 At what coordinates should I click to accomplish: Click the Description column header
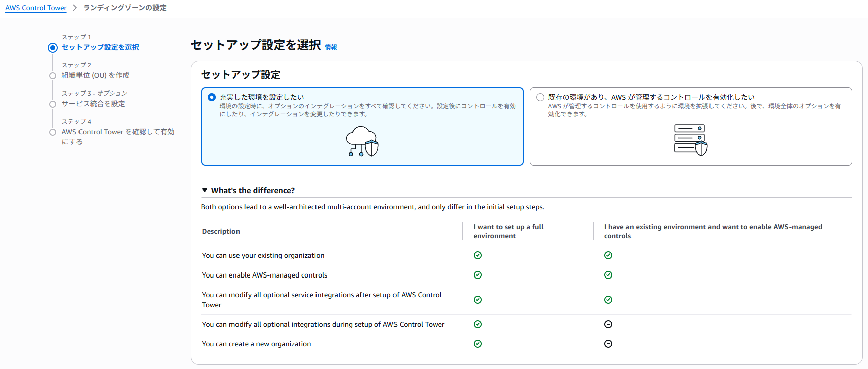221,231
